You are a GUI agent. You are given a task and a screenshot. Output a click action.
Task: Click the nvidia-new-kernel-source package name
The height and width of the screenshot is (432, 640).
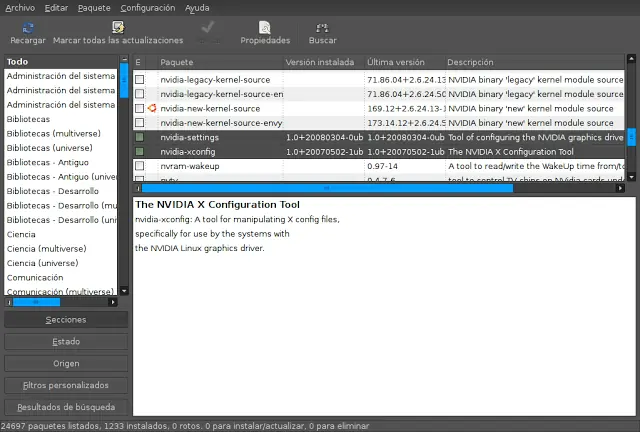point(210,108)
